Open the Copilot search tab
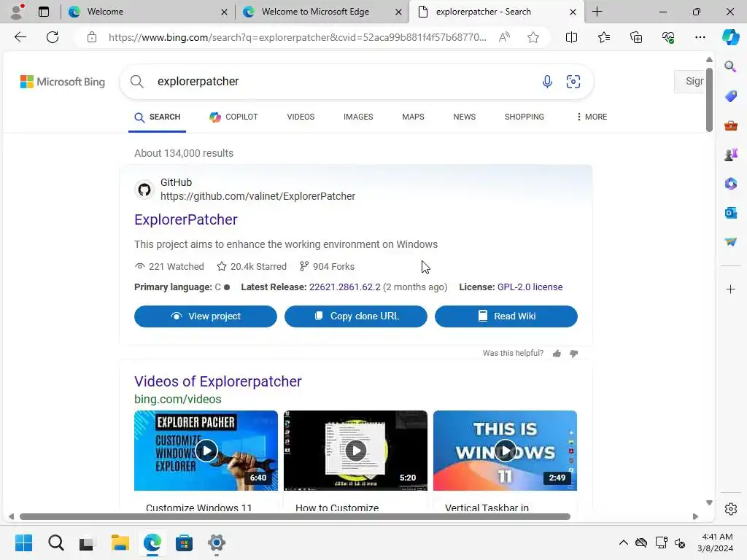This screenshot has width=747, height=560. 233,117
